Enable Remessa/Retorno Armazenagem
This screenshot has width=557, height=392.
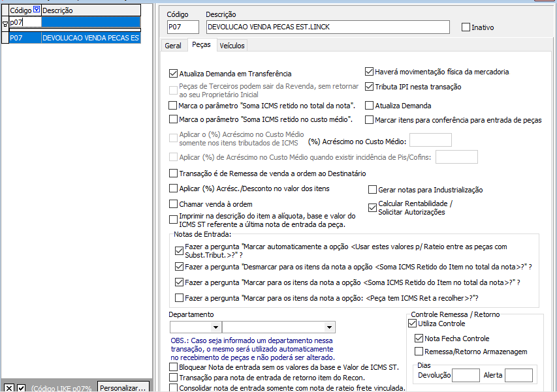coord(419,352)
